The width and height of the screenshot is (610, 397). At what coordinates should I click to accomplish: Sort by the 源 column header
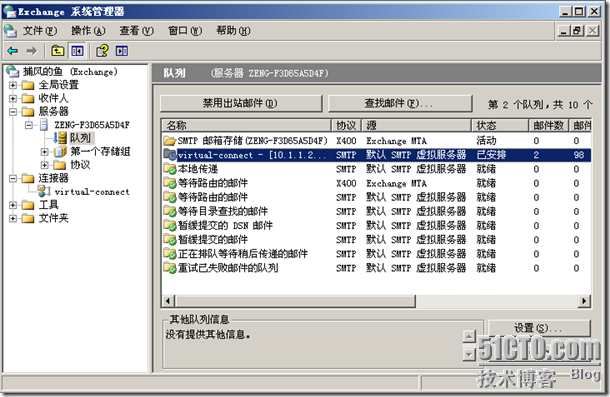(416, 125)
